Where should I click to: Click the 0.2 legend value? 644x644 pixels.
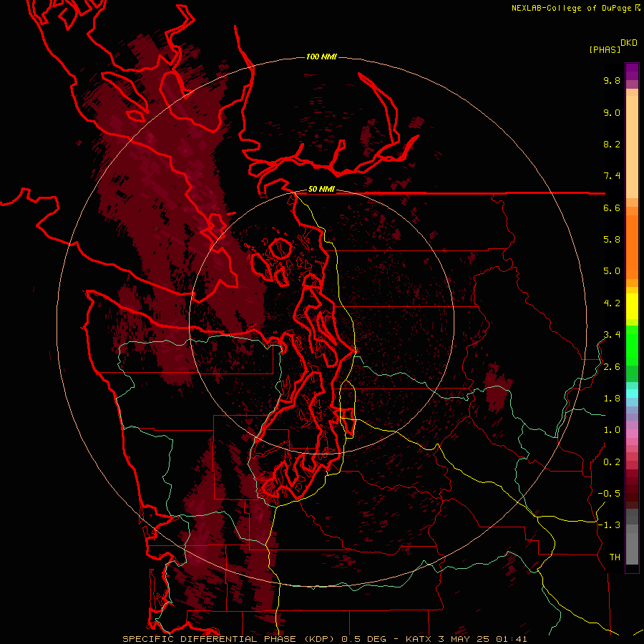click(x=612, y=462)
